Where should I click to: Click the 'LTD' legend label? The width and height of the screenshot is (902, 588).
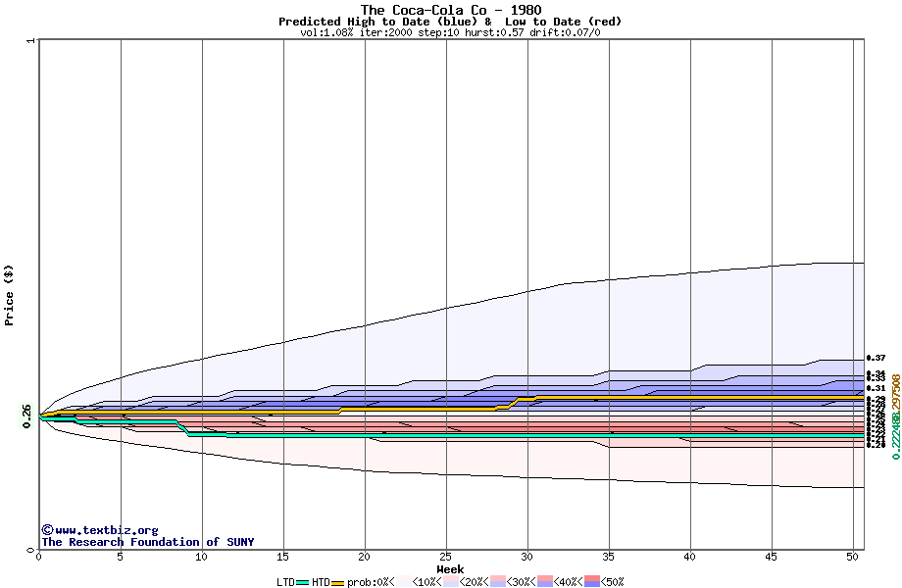[x=285, y=582]
